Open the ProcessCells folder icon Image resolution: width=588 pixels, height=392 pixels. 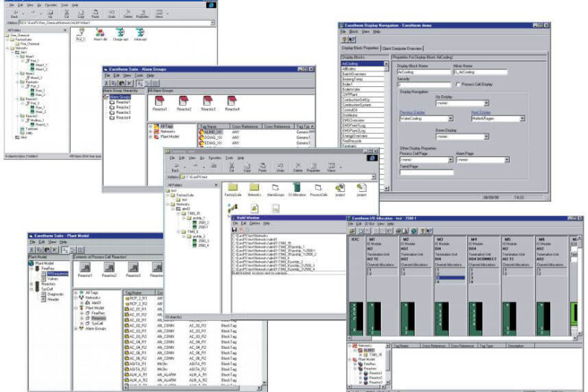(318, 187)
